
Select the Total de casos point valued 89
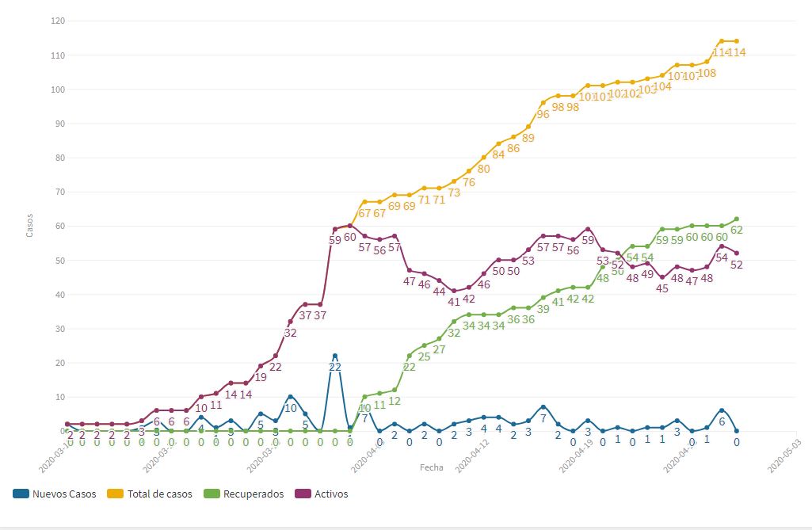(528, 127)
